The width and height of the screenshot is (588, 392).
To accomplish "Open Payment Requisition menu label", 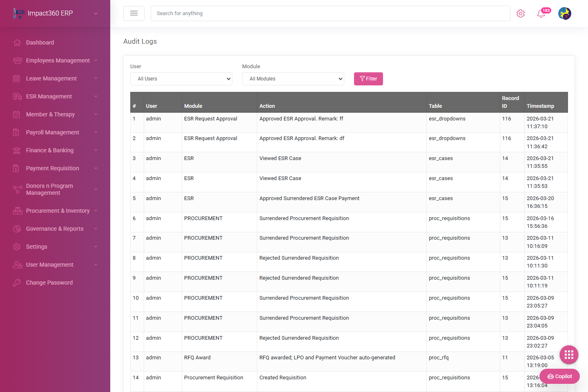I will [x=53, y=168].
